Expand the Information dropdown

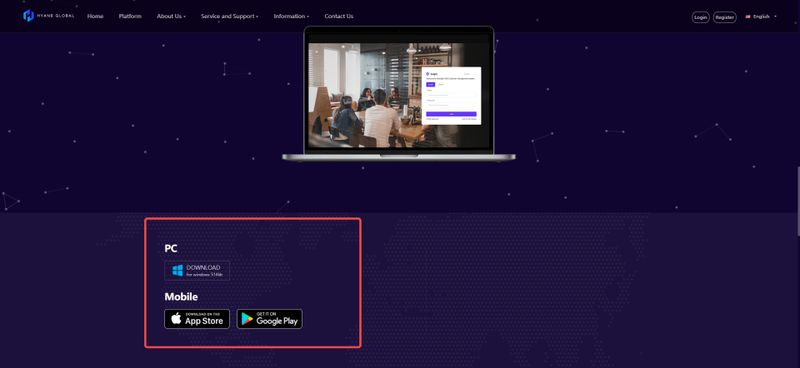click(x=291, y=16)
